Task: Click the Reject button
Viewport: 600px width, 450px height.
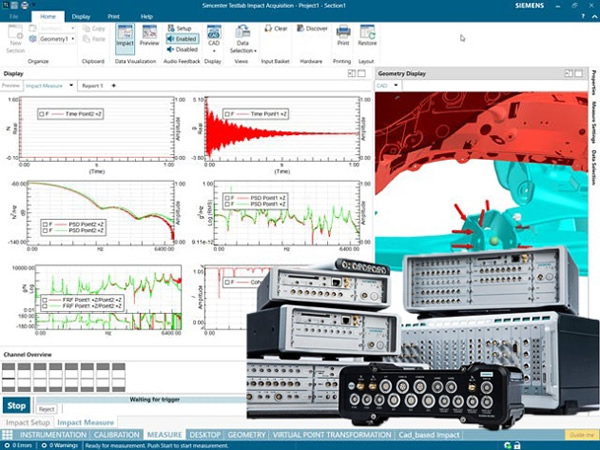Action: click(46, 408)
